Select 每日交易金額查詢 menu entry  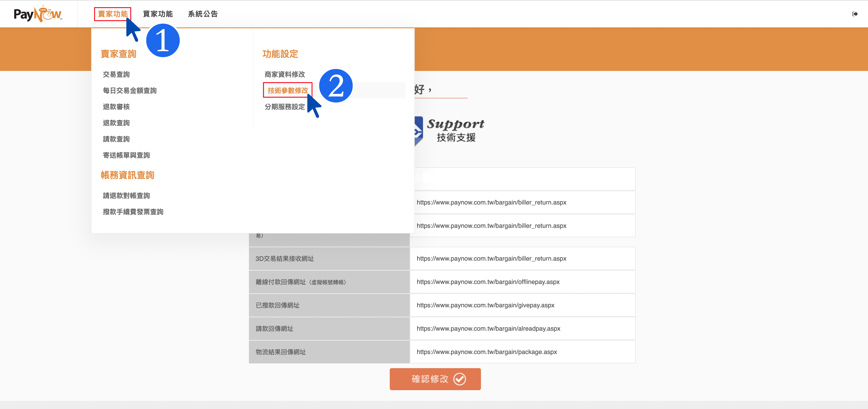tap(130, 90)
